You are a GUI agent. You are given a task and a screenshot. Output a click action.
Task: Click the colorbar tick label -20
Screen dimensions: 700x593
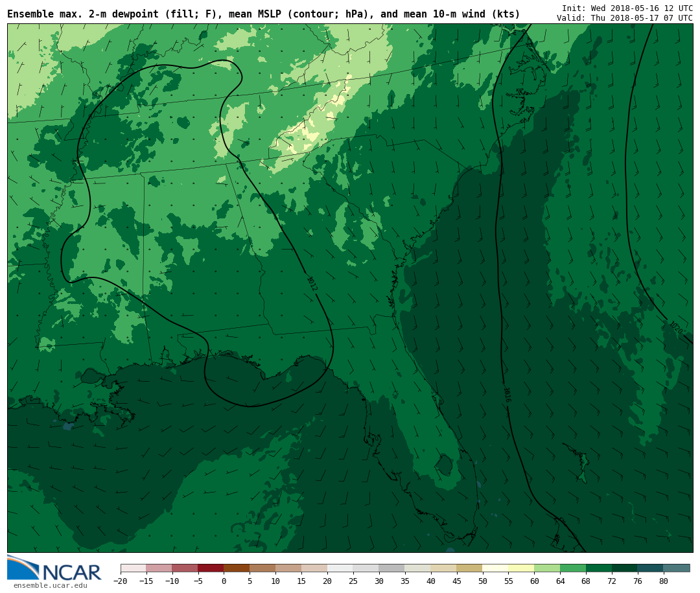tap(121, 581)
